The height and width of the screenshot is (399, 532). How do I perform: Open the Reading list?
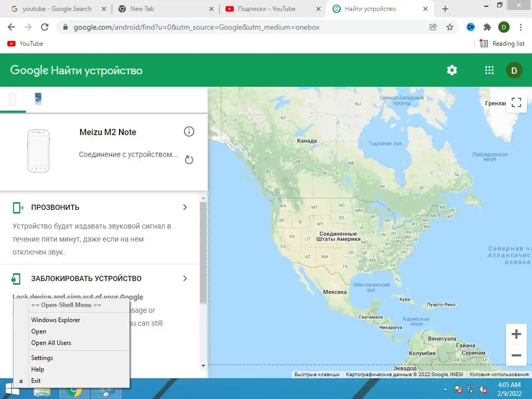click(502, 44)
